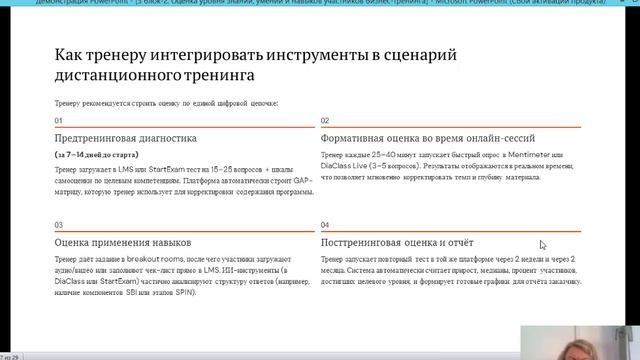The image size is (640, 360).
Task: Click the bold text "(за 7–14 дней до старта)"
Action: click(x=97, y=155)
